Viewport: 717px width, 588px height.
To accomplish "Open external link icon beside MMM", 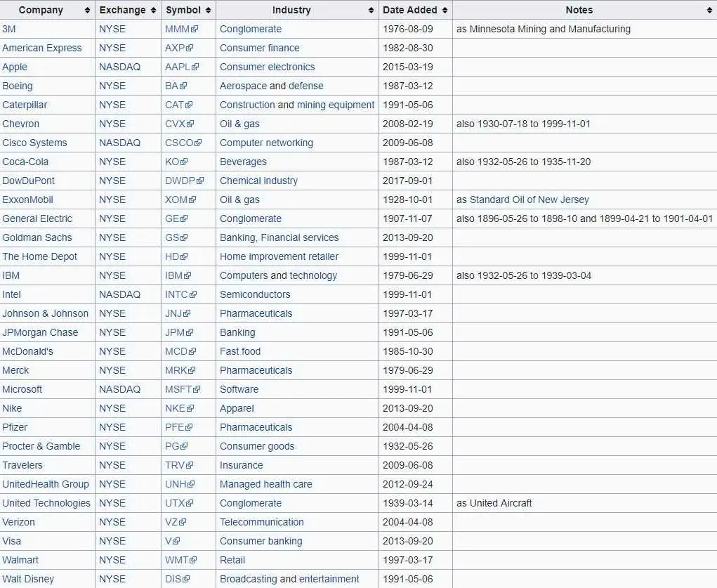I will point(195,29).
